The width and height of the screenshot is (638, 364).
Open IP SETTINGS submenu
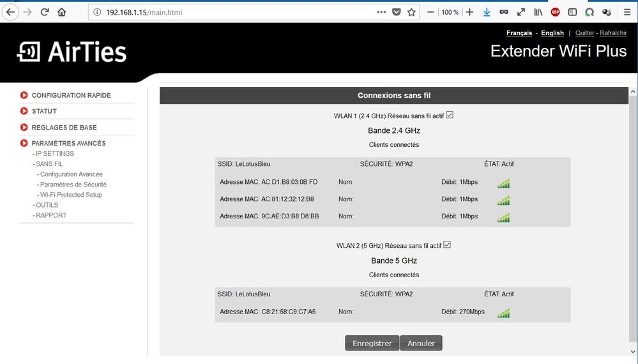click(x=54, y=153)
